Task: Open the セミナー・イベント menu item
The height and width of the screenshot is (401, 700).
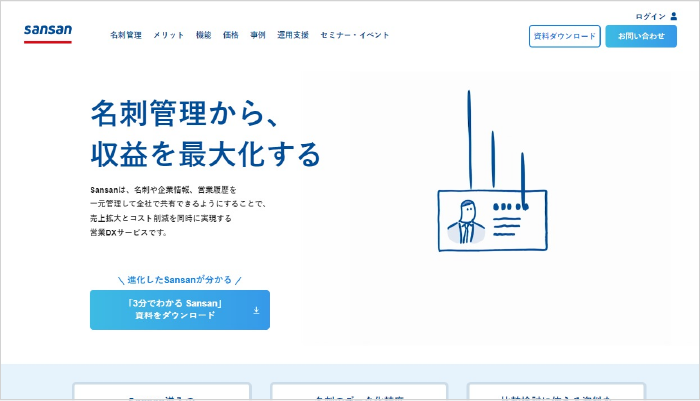Action: pos(355,35)
